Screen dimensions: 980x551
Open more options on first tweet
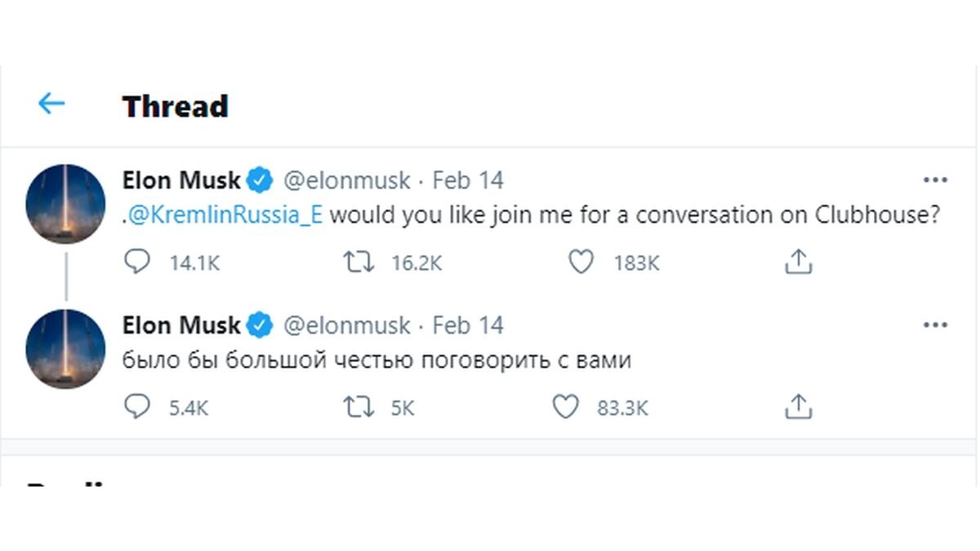tap(934, 180)
